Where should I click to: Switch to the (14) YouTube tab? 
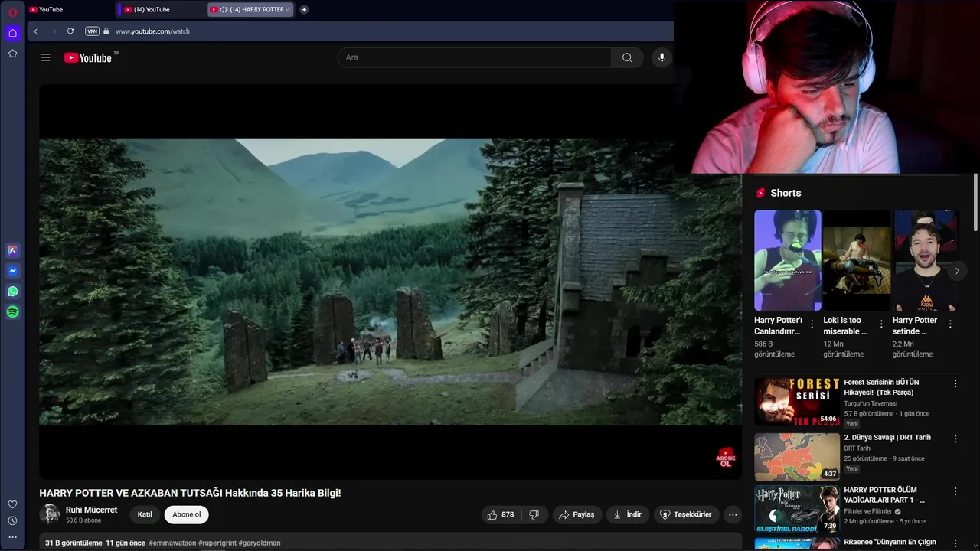tap(161, 10)
